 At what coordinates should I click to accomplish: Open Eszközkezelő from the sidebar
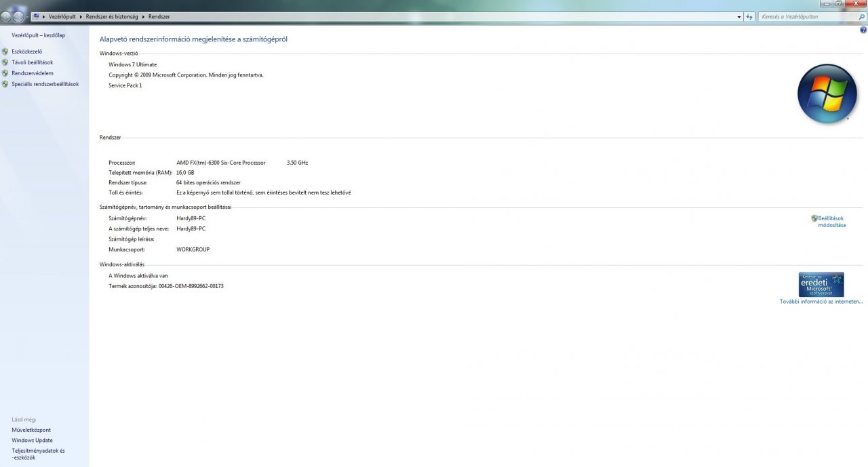click(x=27, y=52)
